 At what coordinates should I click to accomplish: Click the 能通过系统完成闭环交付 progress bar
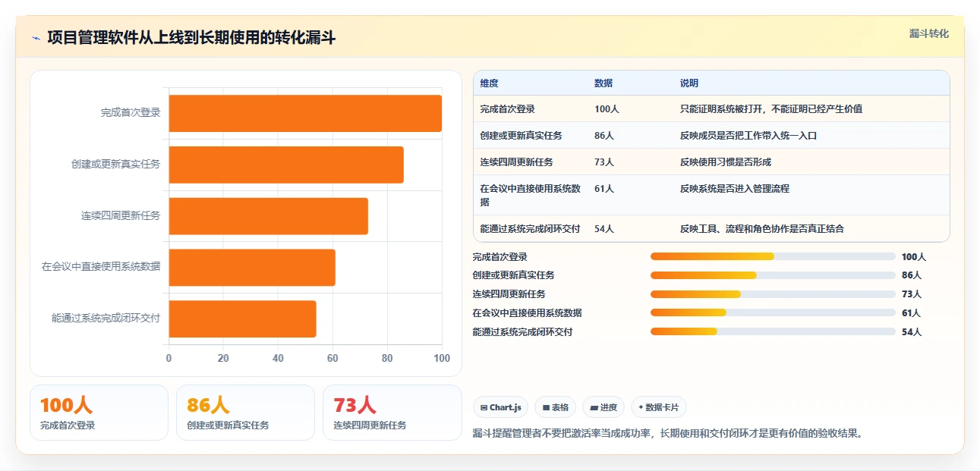tap(773, 331)
